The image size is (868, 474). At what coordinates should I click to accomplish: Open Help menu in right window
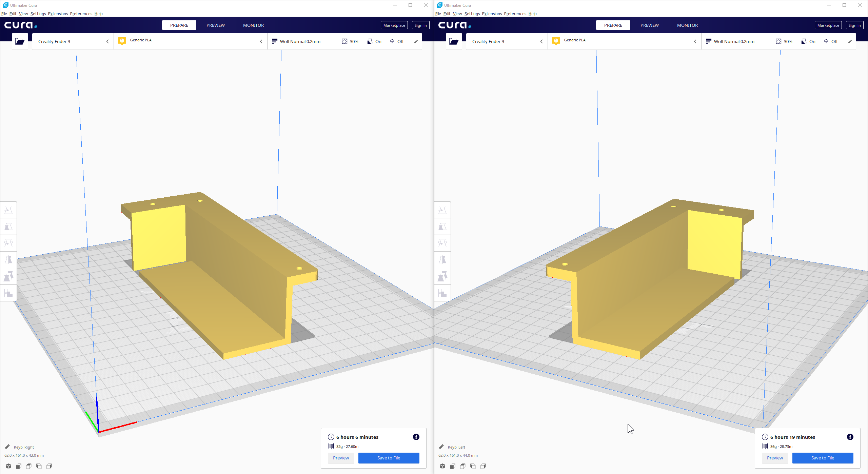[x=532, y=14]
